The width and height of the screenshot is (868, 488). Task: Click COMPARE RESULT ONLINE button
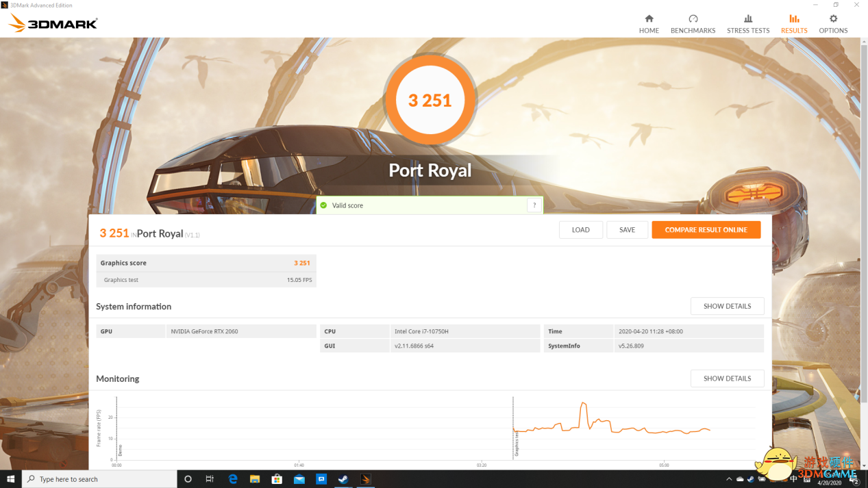(706, 230)
